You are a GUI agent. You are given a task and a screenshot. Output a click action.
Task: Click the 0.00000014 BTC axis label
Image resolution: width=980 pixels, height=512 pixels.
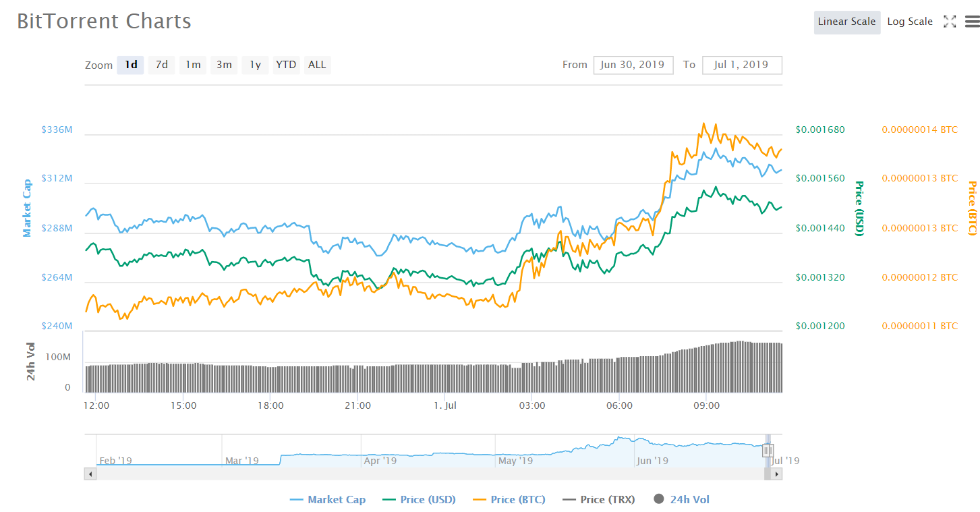[x=919, y=130]
